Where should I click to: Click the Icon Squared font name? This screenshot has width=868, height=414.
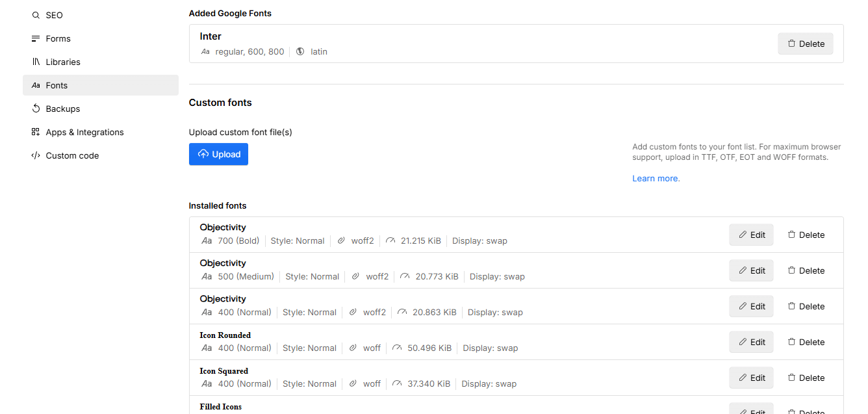coord(223,371)
